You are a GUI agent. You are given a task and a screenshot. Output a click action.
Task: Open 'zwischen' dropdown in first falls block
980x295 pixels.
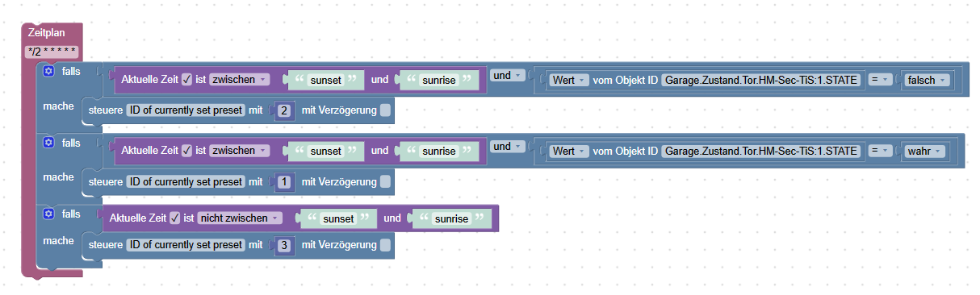tap(240, 80)
